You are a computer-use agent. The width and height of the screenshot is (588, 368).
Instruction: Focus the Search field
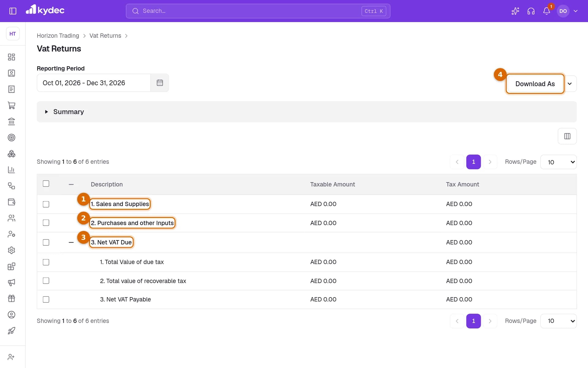pos(258,11)
